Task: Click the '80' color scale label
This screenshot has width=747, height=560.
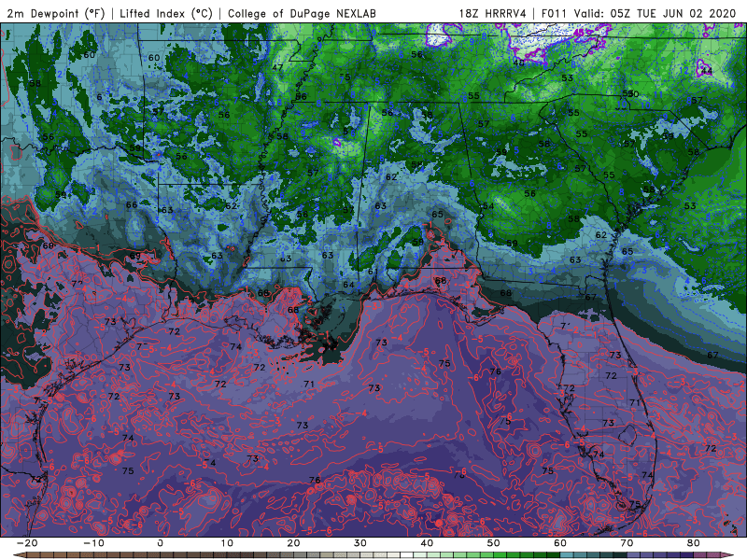Action: coord(694,543)
